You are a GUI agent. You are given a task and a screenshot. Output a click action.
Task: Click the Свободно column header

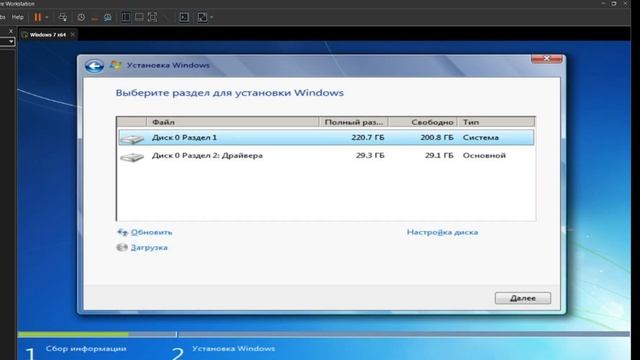pyautogui.click(x=423, y=122)
